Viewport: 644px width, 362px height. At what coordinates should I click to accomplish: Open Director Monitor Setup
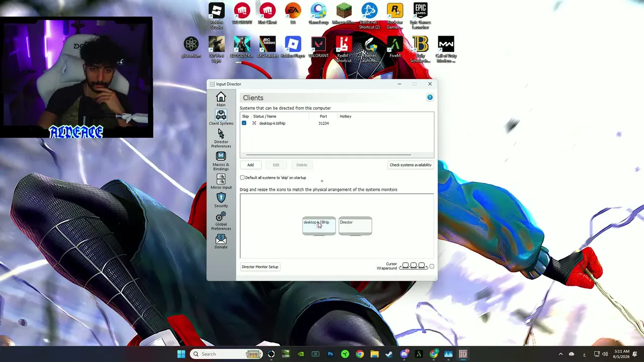[x=260, y=267]
